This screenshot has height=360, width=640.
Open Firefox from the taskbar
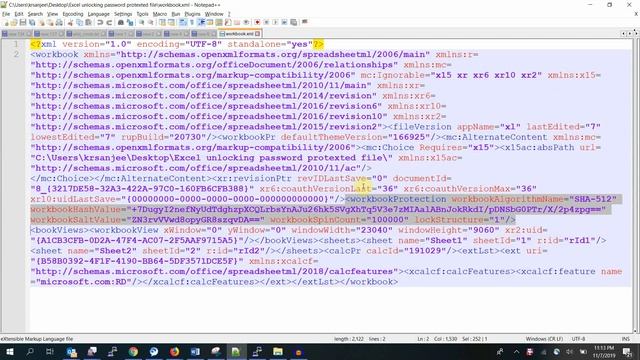[174, 351]
